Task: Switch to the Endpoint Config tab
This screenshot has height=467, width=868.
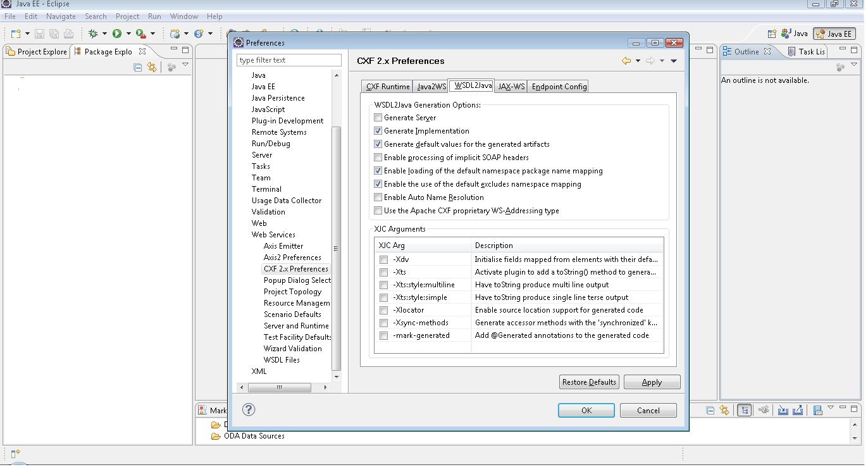Action: (x=559, y=87)
